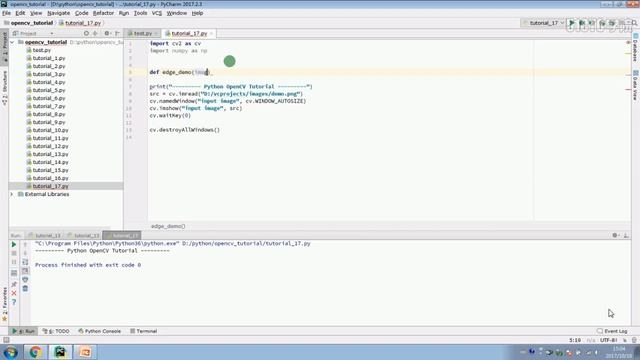Open the VCS menu
The width and height of the screenshot is (640, 360).
[x=157, y=13]
